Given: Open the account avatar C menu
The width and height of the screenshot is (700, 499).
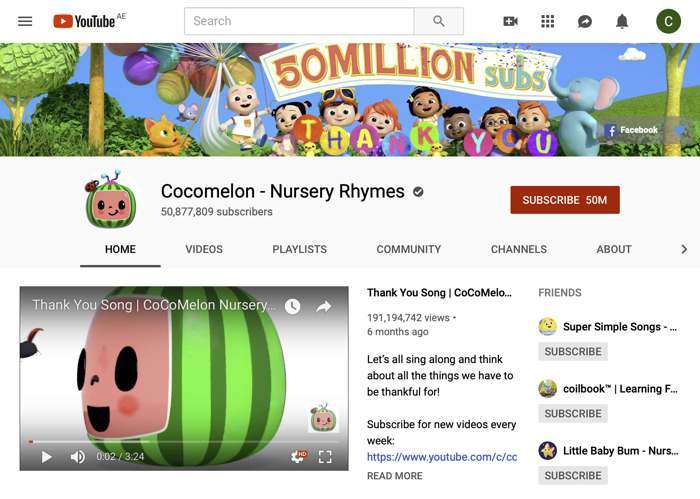Looking at the screenshot, I should pos(668,21).
